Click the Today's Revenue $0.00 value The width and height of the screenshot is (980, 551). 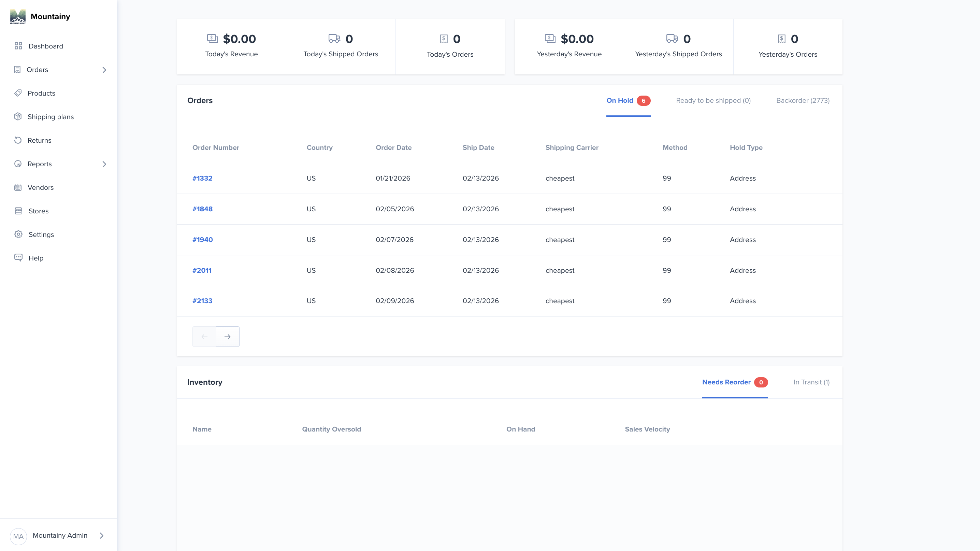(x=239, y=39)
